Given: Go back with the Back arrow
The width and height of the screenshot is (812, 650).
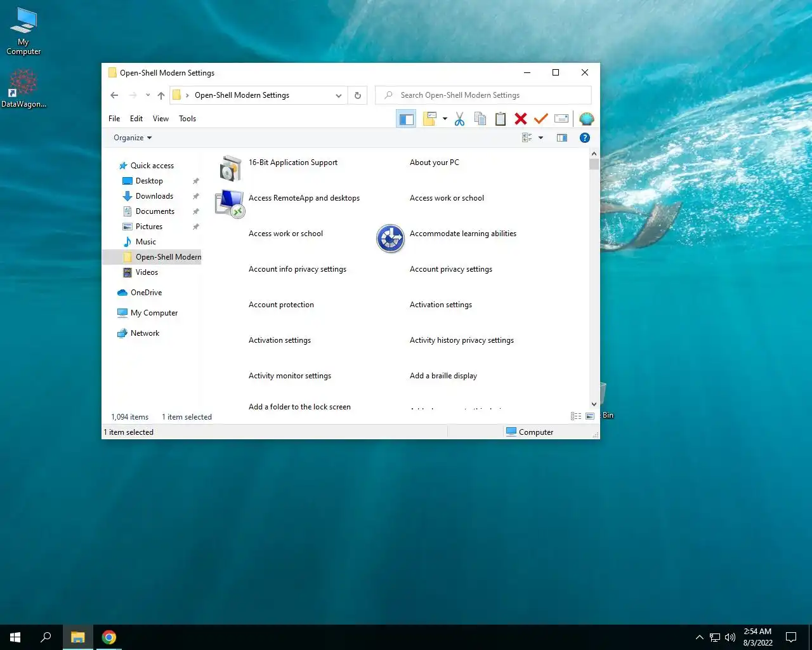Looking at the screenshot, I should click(x=114, y=95).
